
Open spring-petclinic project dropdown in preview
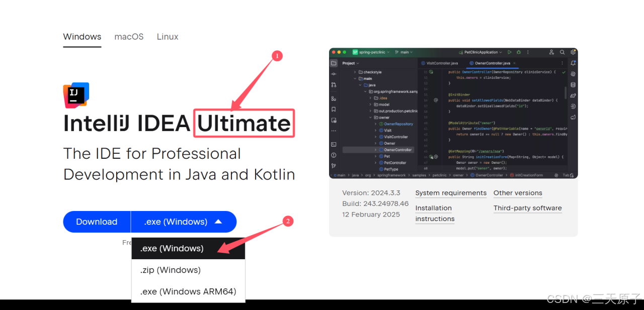pyautogui.click(x=370, y=52)
